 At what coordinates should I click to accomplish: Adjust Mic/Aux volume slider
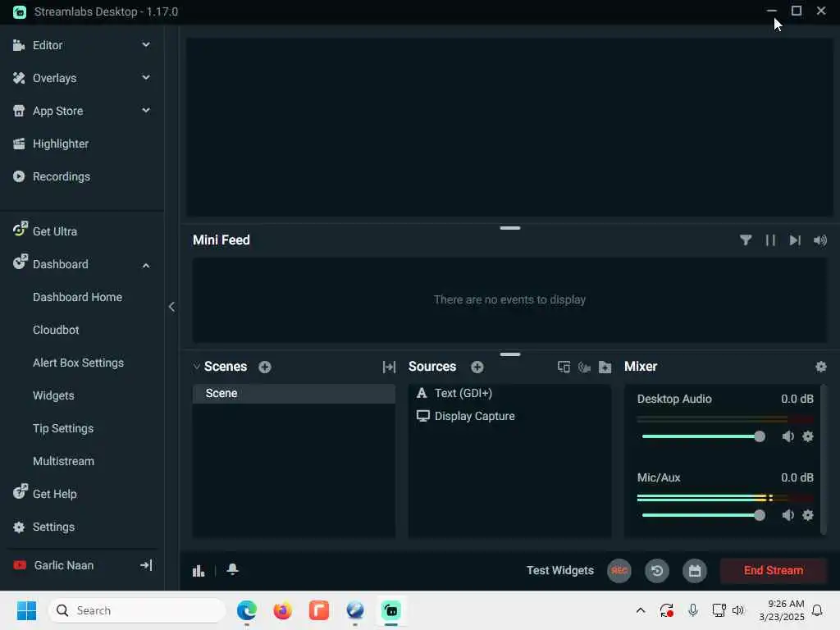[x=703, y=515]
